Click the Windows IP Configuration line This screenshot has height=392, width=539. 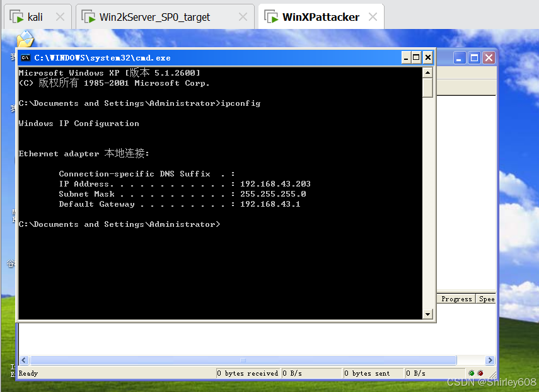pyautogui.click(x=79, y=124)
